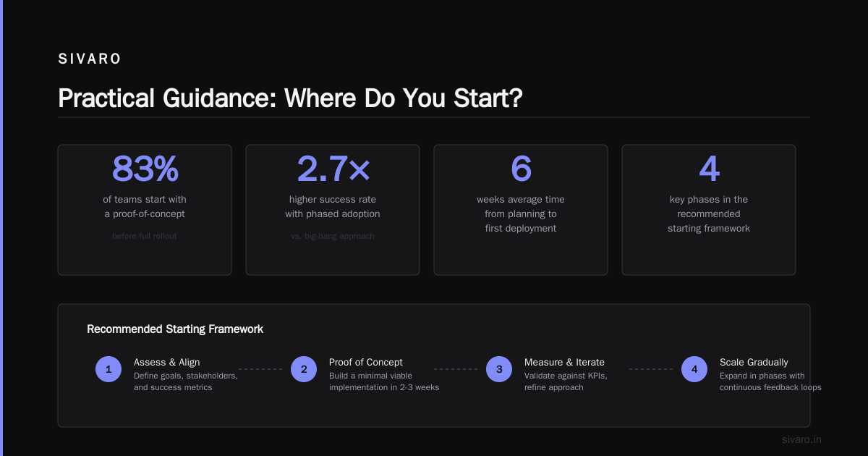Open the sivaro.in footer link
Screen dimensions: 868x456
pos(802,439)
